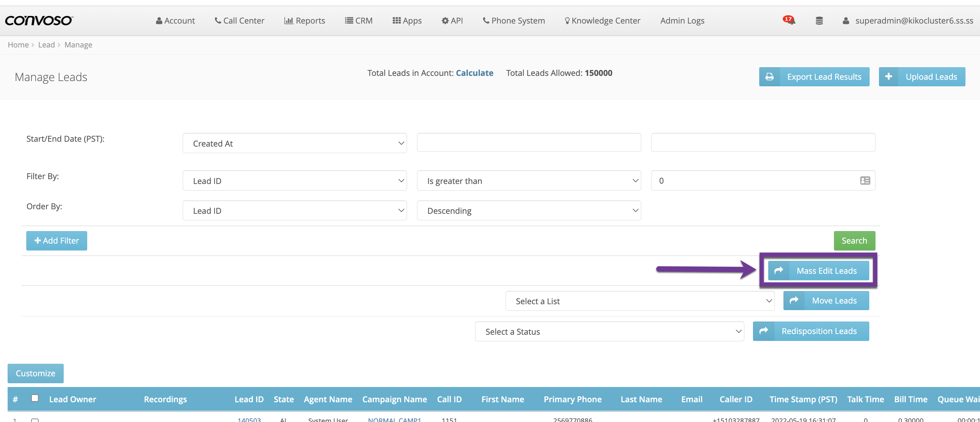980x422 pixels.
Task: Toggle the select-all checkbox in table header
Action: coord(35,398)
